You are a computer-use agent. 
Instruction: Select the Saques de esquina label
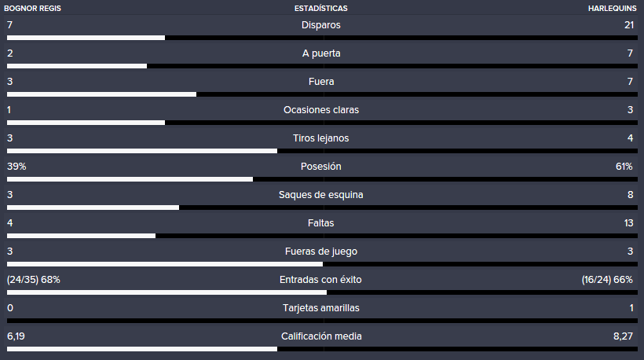coord(320,195)
